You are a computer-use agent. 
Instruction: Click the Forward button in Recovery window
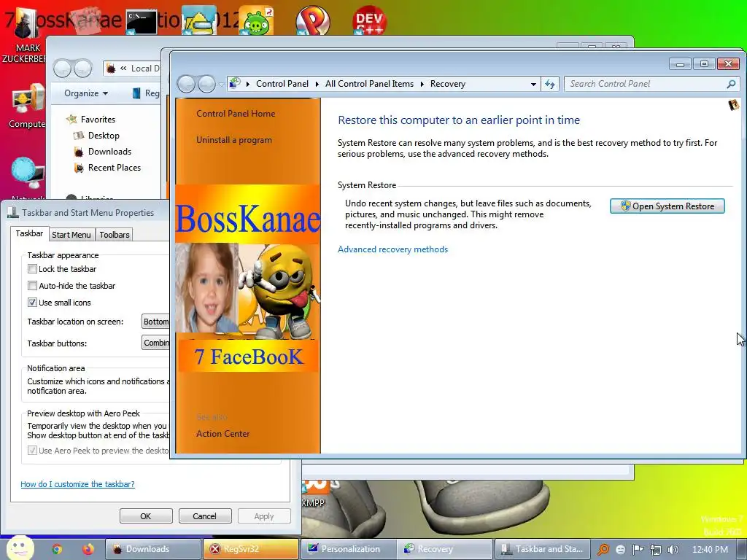(206, 85)
